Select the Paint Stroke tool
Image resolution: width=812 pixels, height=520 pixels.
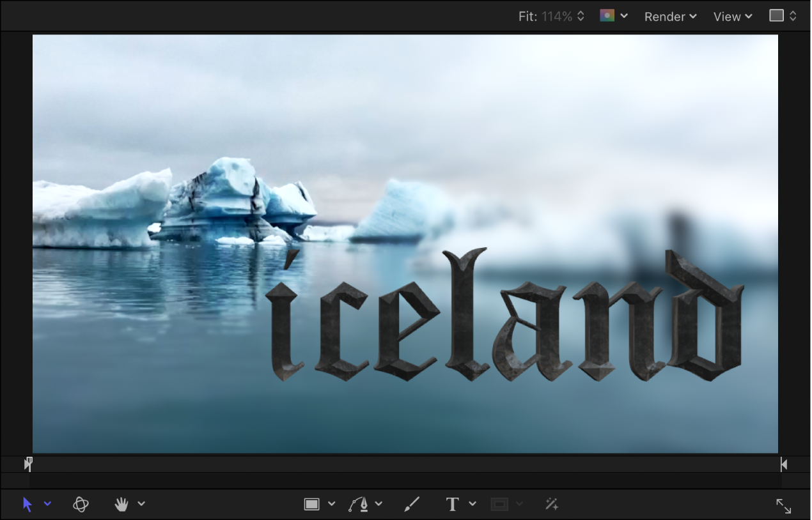412,504
